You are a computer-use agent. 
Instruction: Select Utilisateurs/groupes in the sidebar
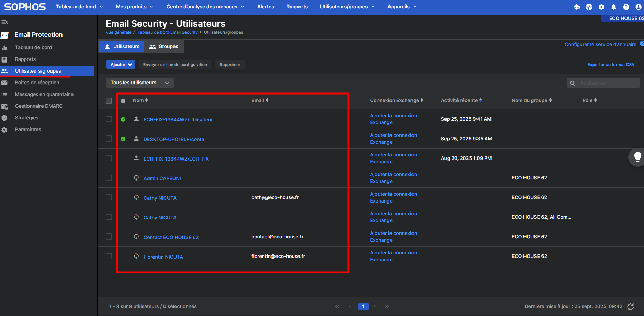[x=47, y=71]
